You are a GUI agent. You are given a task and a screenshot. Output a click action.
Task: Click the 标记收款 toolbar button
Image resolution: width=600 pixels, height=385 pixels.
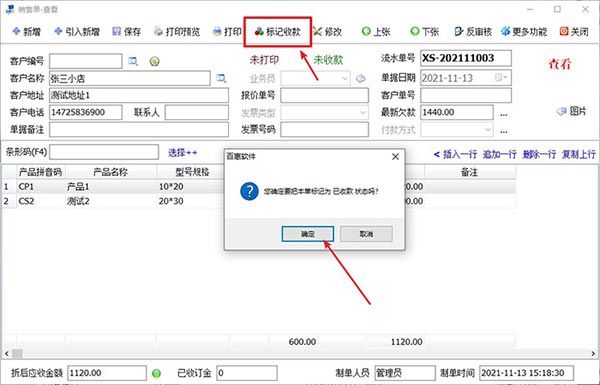point(278,32)
